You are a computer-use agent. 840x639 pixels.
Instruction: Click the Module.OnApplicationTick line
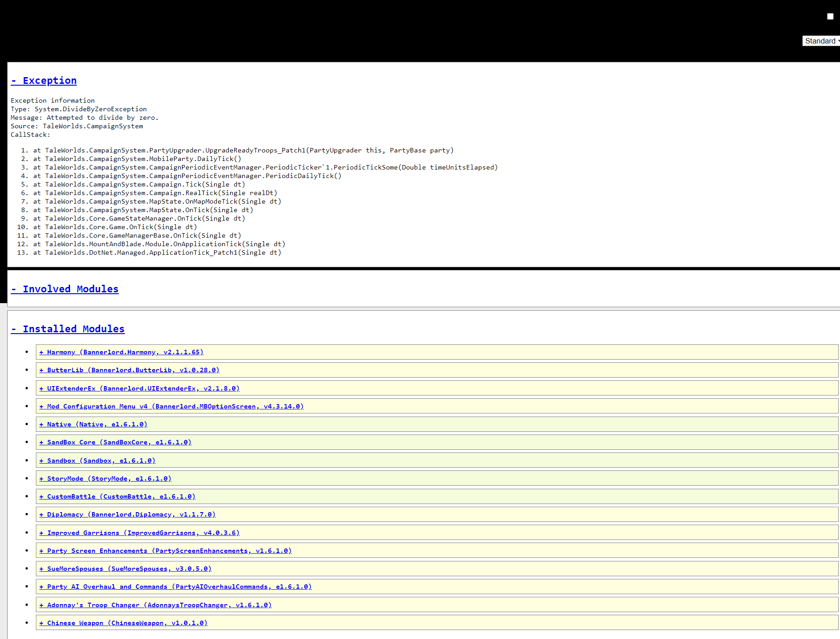159,244
